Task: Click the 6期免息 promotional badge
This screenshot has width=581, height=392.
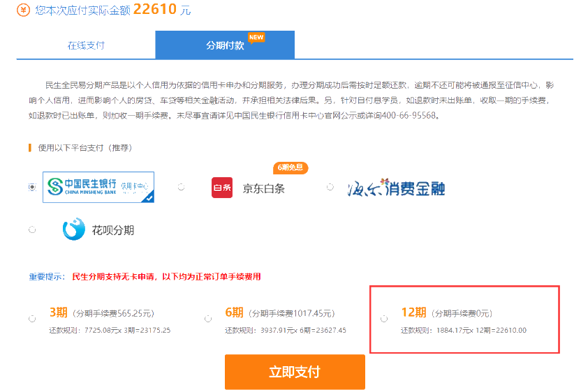Action: (x=290, y=167)
